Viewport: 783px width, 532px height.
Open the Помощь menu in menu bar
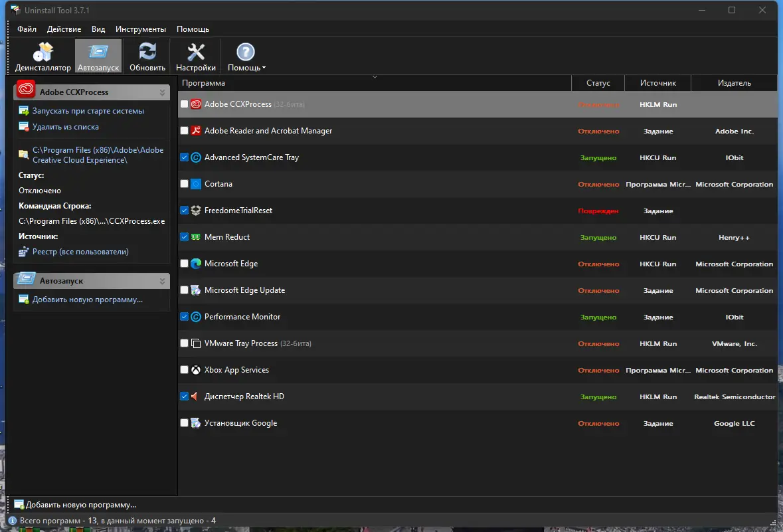[x=193, y=29]
